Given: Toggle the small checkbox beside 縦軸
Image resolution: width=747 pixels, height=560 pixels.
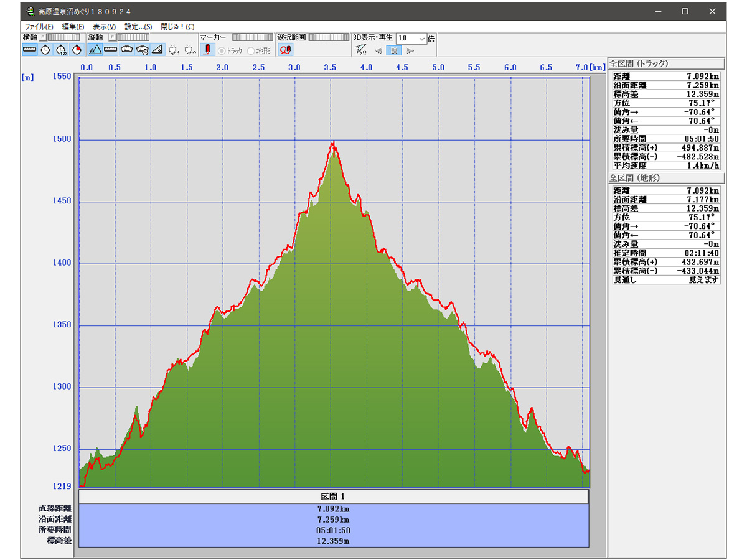Looking at the screenshot, I should tap(112, 37).
